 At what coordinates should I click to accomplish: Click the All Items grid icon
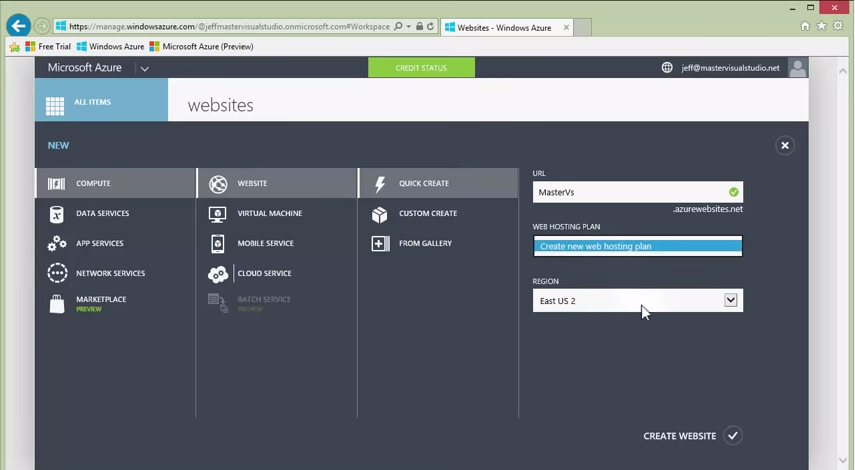pos(55,106)
